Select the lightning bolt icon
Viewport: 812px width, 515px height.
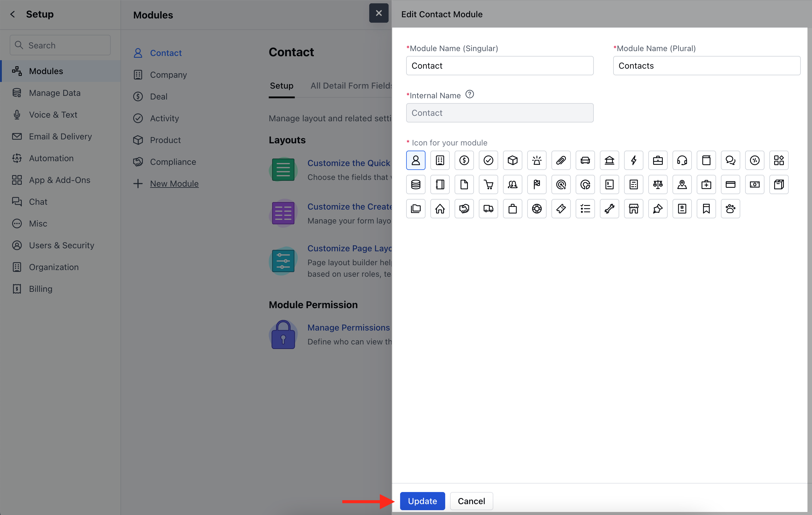click(634, 160)
